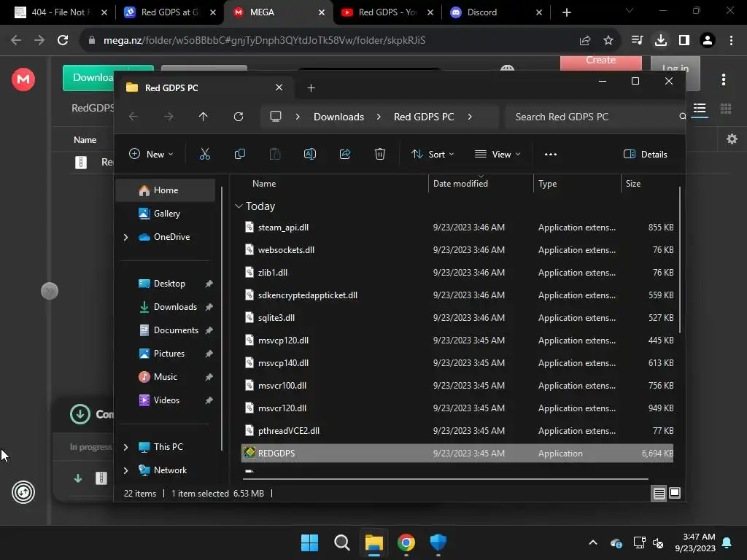Bookmark this page with star icon

coord(608,41)
